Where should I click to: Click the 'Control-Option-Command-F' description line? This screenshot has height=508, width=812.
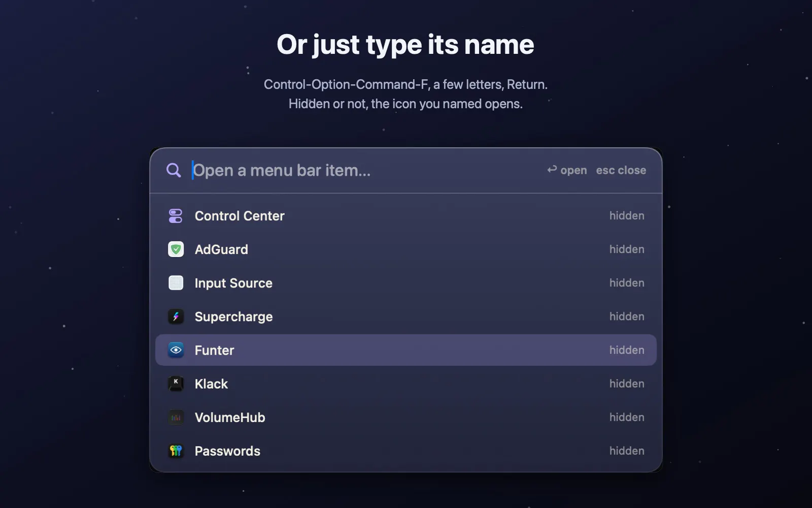coord(405,84)
